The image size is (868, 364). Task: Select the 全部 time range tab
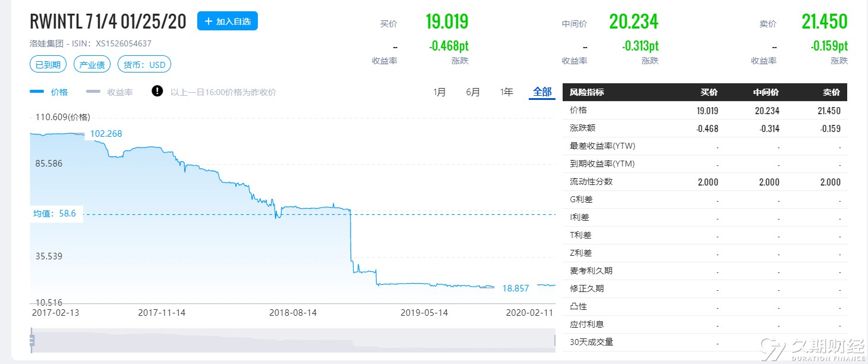click(542, 92)
